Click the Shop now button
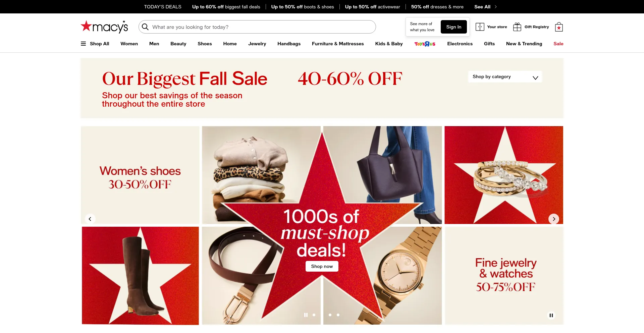644x333 pixels. coord(322,266)
